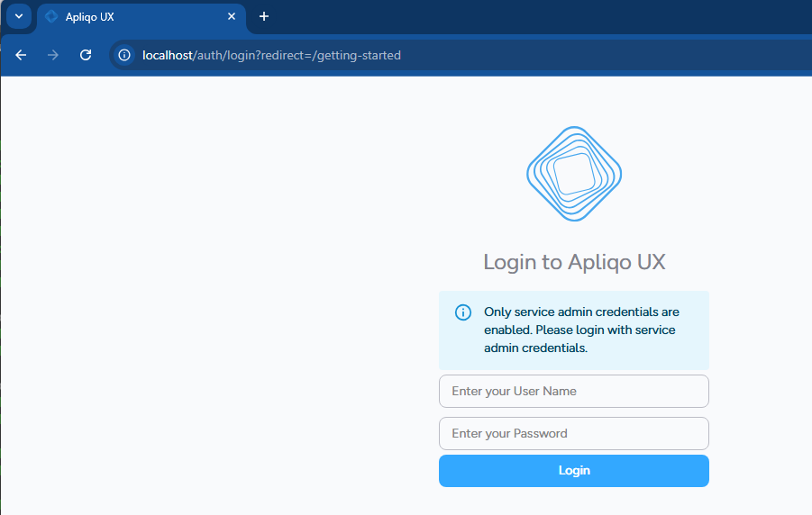The width and height of the screenshot is (812, 515).
Task: Go back to the previous page
Action: (21, 55)
